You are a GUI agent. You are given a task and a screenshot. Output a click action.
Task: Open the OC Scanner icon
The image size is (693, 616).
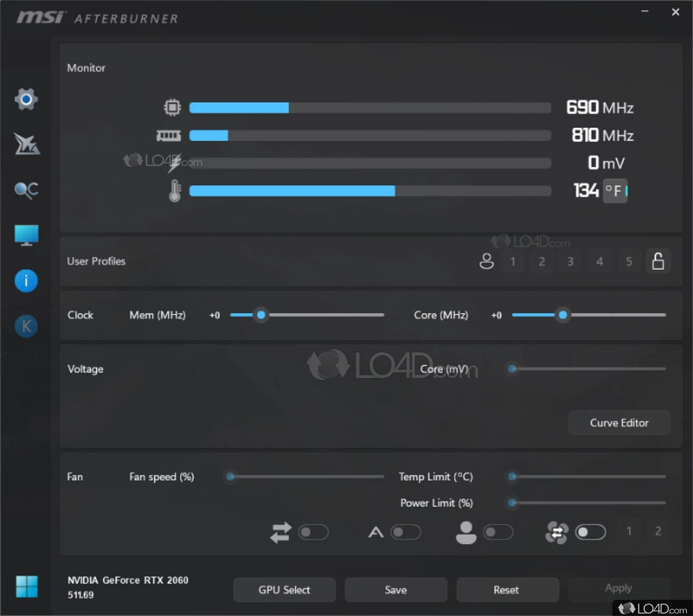pyautogui.click(x=26, y=189)
